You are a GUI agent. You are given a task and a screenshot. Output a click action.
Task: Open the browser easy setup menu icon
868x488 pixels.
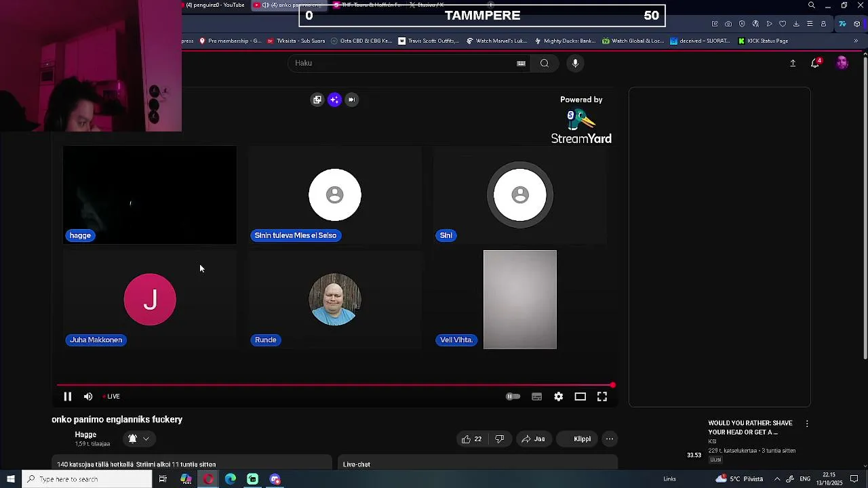[x=810, y=24]
